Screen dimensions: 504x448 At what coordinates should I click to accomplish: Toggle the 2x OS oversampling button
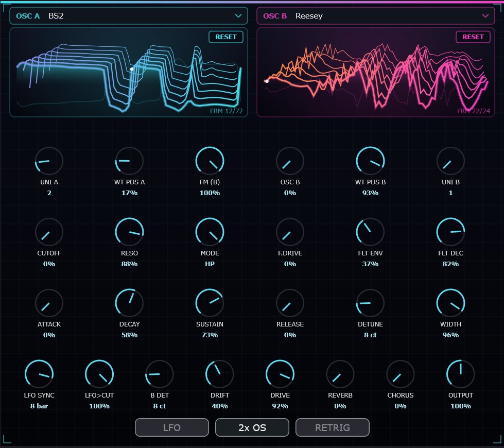pos(252,427)
